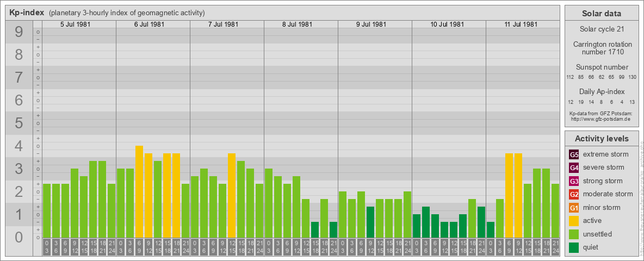Click the Kp scale number 9
Viewport: 644px width, 261px height.
point(18,32)
